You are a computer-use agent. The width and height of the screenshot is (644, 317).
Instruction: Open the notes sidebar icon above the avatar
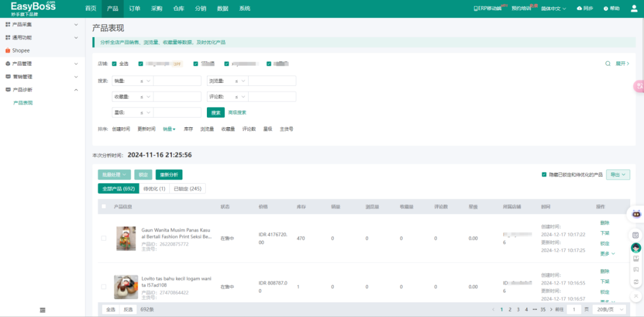point(636,235)
